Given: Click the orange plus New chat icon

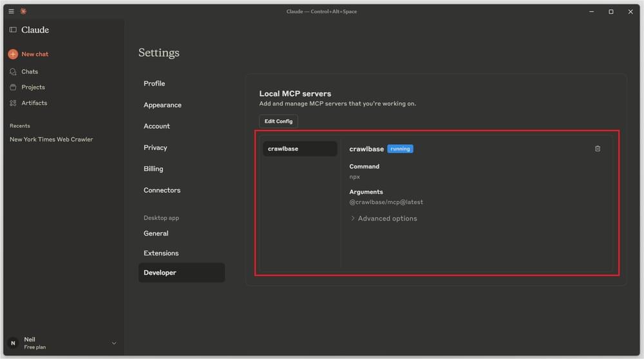Looking at the screenshot, I should click(x=13, y=54).
